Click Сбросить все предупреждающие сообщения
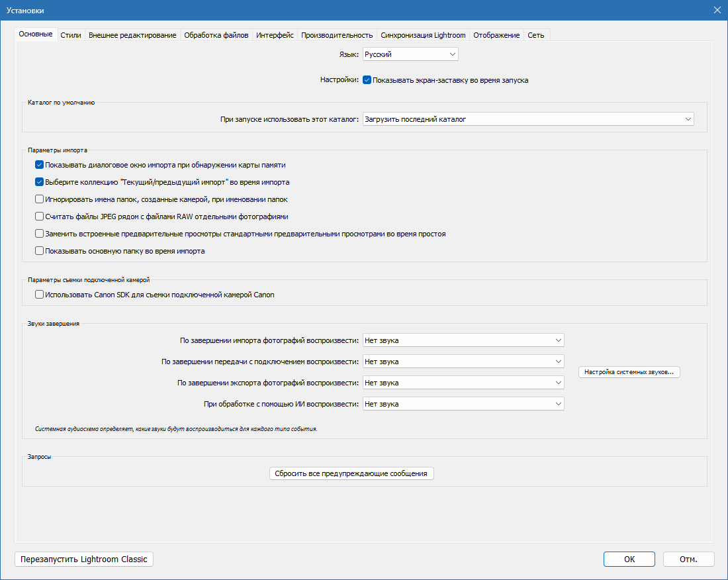728x580 pixels. 351,473
